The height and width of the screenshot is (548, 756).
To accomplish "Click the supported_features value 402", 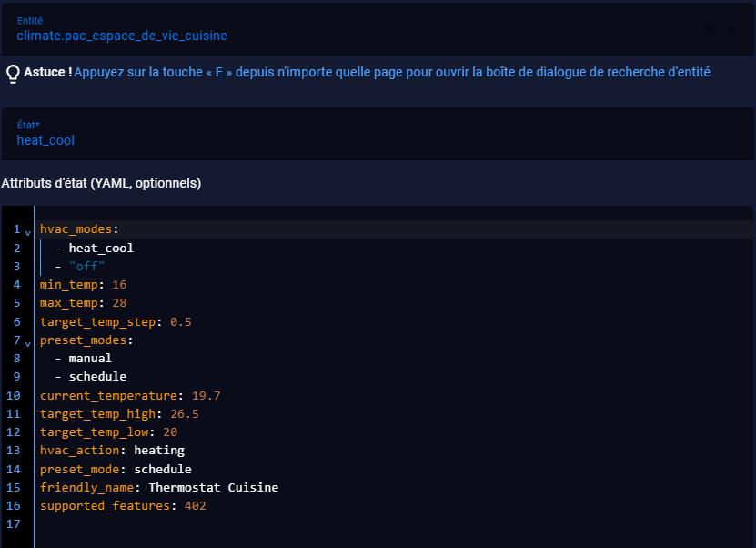I will [x=196, y=505].
